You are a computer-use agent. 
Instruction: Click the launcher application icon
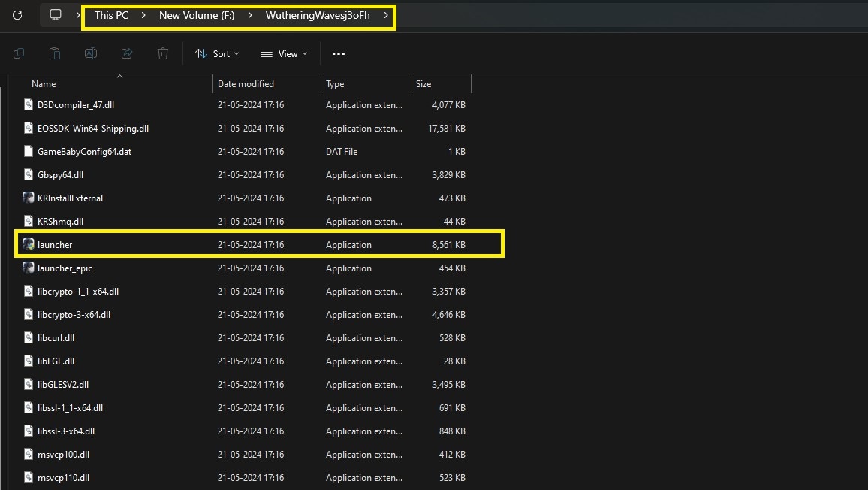(x=29, y=244)
